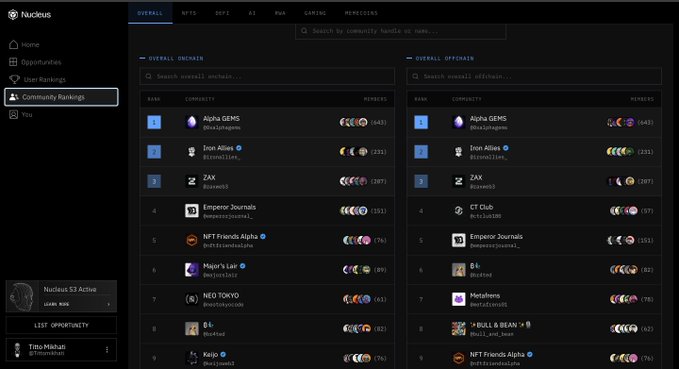Open Alpha GEMS name in onchain list
The height and width of the screenshot is (369, 679).
pyautogui.click(x=221, y=118)
